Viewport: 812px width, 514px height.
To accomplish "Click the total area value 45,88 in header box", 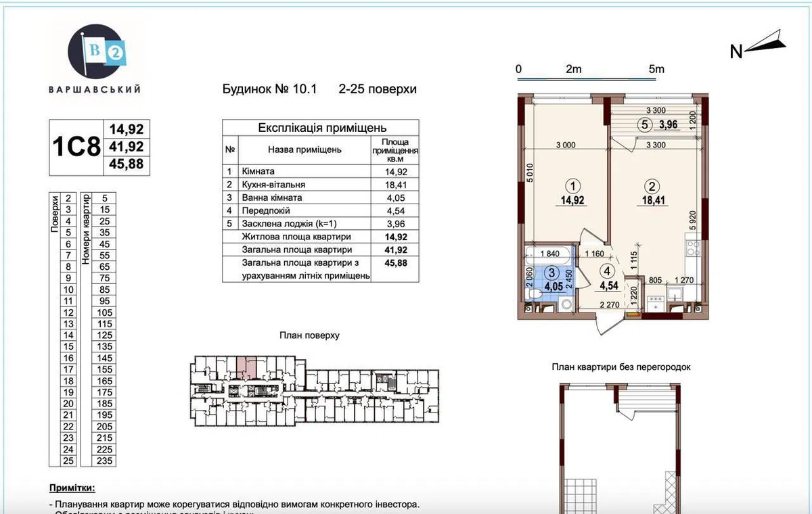I will click(x=126, y=164).
